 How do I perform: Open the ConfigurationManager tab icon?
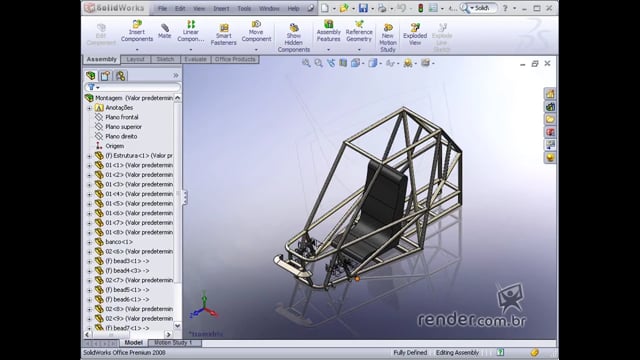(x=120, y=76)
